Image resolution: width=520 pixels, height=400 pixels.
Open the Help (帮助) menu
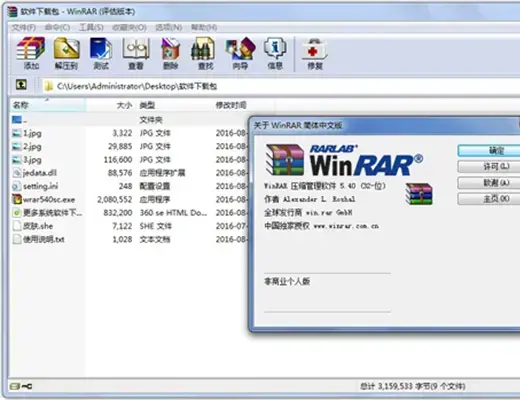pos(204,27)
